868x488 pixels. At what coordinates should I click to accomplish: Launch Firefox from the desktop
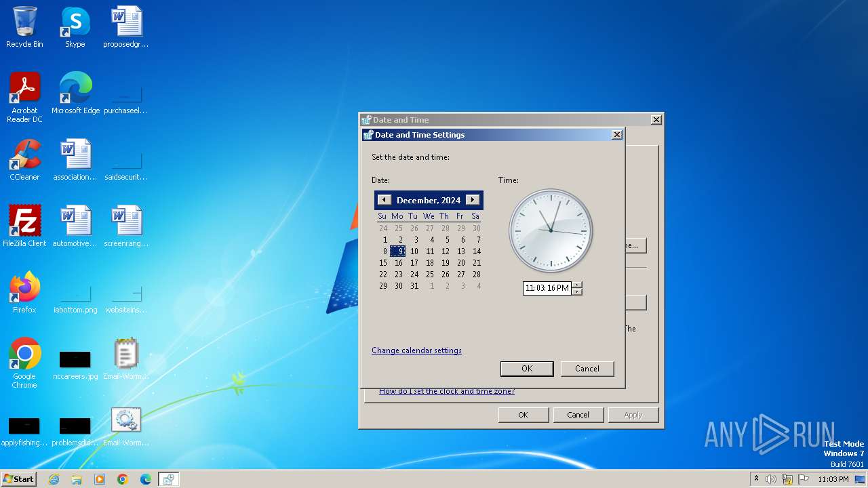pyautogui.click(x=24, y=293)
